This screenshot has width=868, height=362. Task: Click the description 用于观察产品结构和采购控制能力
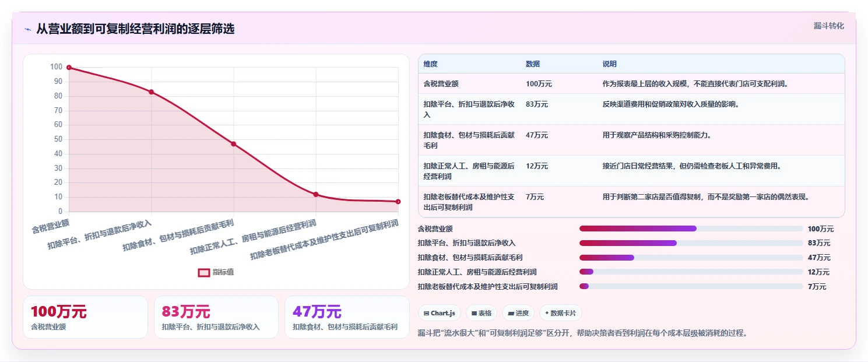coord(657,135)
